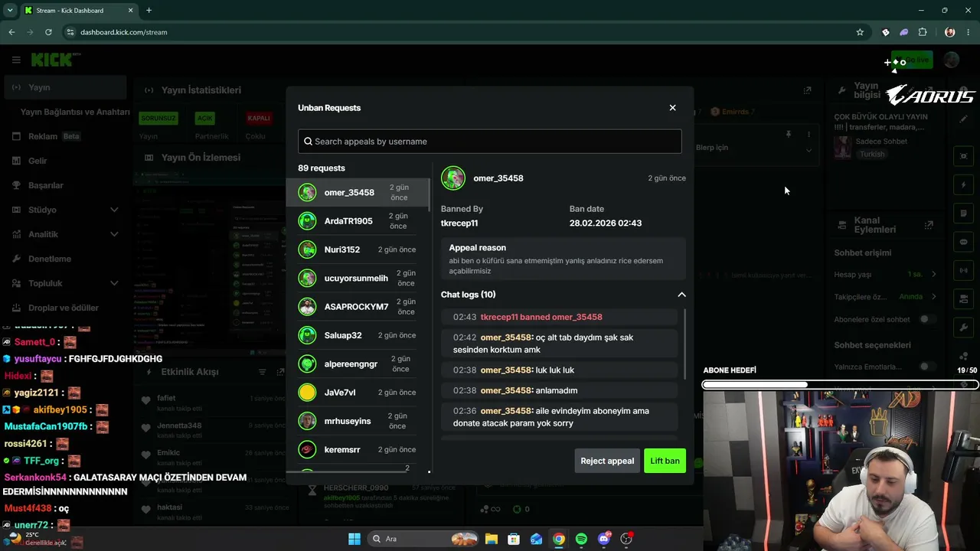The height and width of the screenshot is (551, 980).
Task: Toggle Abonelere özel sohbet switch
Action: click(926, 319)
